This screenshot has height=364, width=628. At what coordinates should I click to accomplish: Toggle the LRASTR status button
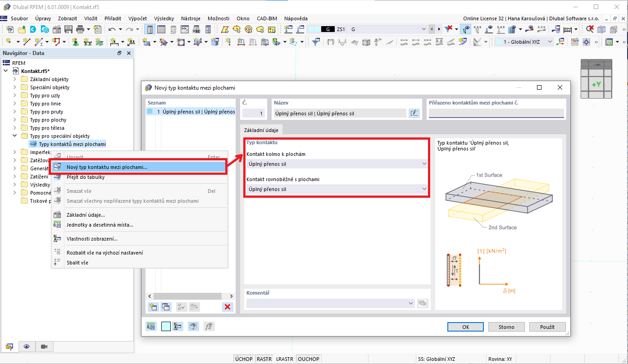[x=285, y=359]
